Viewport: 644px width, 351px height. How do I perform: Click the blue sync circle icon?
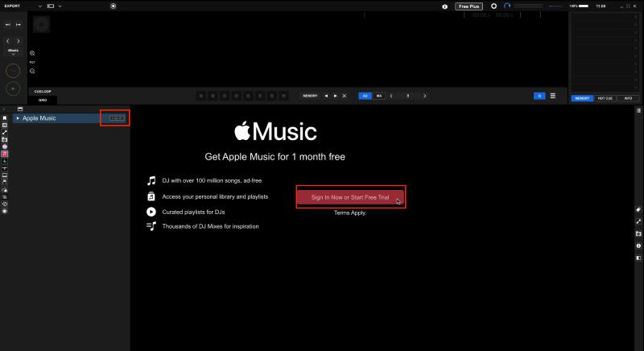point(507,6)
